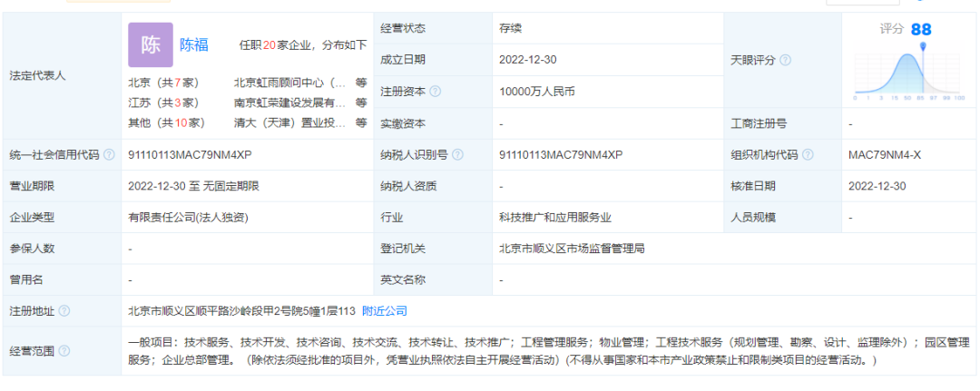
Task: Open 陈福 legal representative profile link
Action: point(194,45)
